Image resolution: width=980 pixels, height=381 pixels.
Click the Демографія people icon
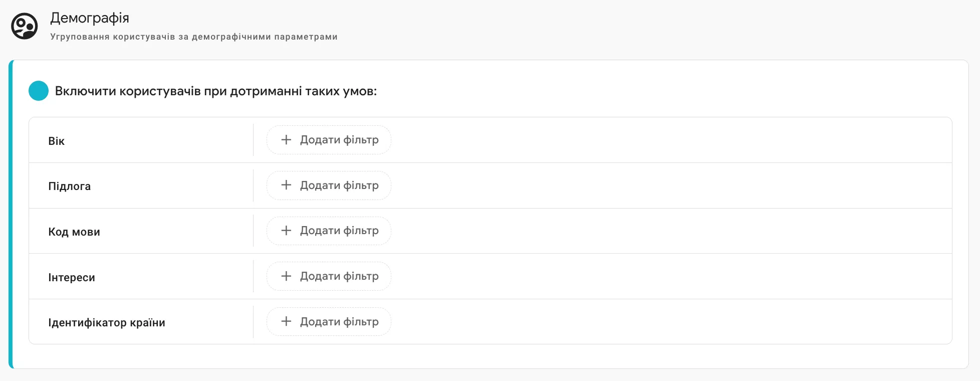pos(25,25)
